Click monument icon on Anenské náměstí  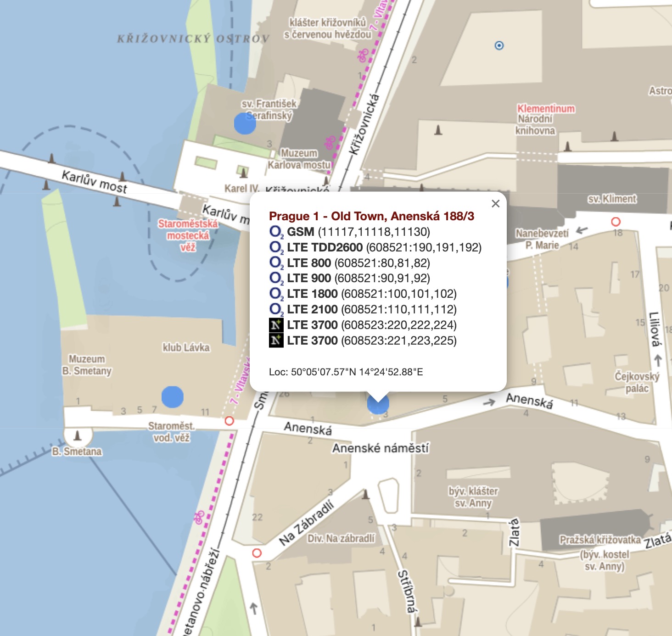pyautogui.click(x=366, y=494)
